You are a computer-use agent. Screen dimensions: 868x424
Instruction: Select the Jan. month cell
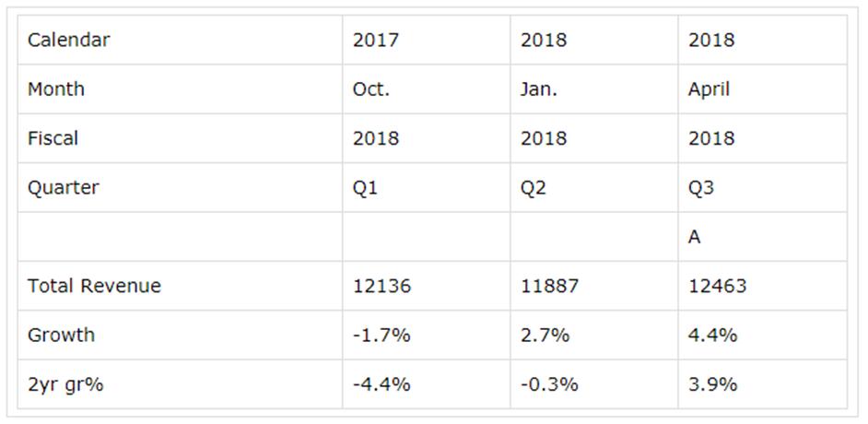coord(539,89)
